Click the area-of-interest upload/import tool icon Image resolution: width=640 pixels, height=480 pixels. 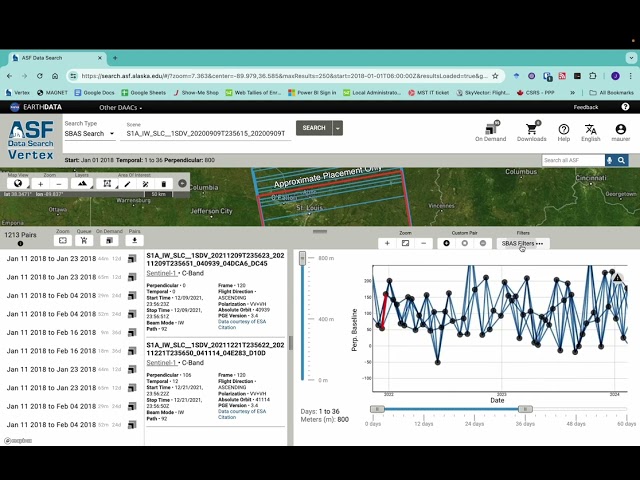coord(145,184)
